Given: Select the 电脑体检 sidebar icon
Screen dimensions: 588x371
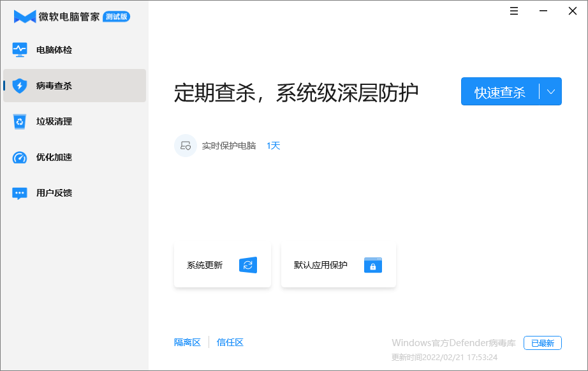Looking at the screenshot, I should 20,49.
